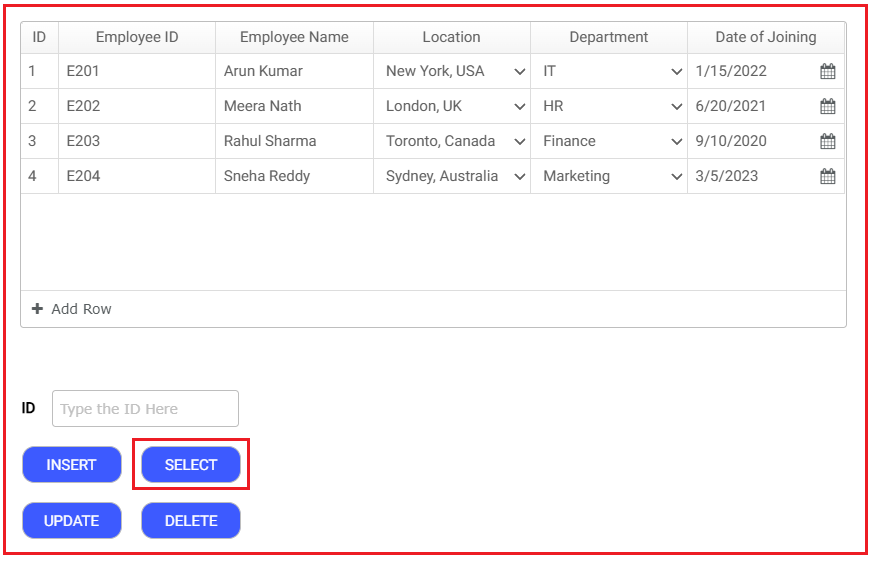Click the SELECT button
Viewport: 871px width, 561px height.
(x=191, y=464)
